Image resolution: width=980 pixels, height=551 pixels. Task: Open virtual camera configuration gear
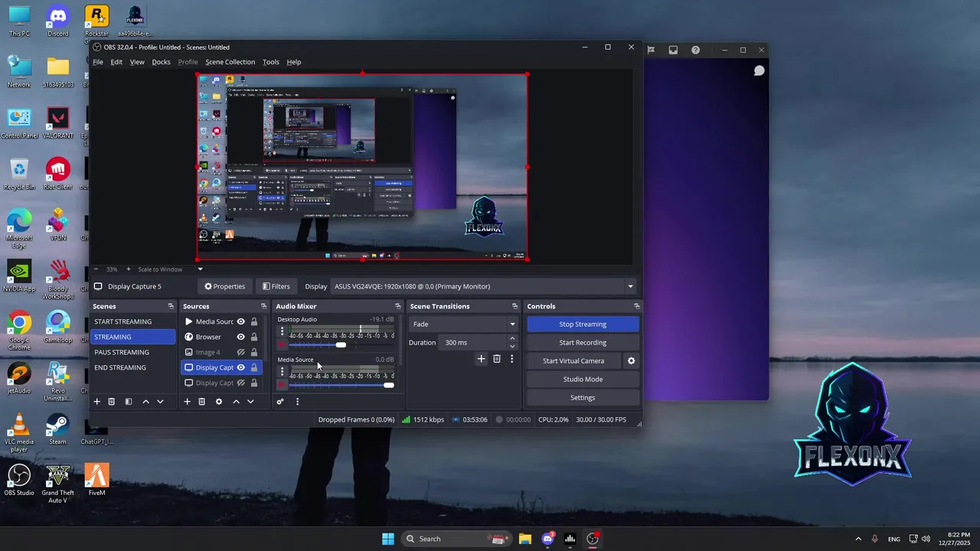click(631, 361)
